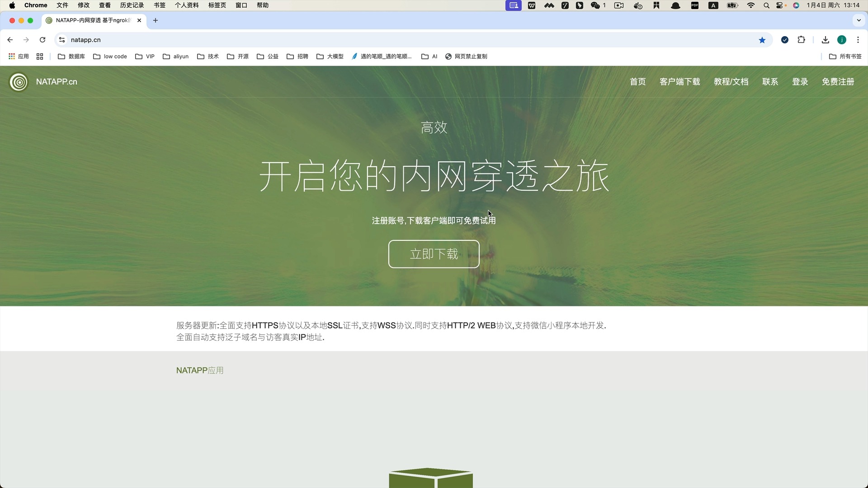Click the 立即下载 button
Viewport: 868px width, 488px height.
click(x=434, y=254)
